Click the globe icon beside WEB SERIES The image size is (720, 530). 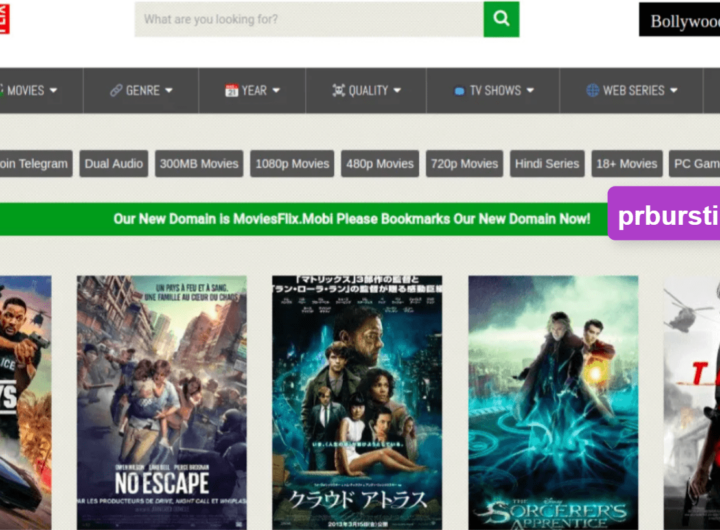click(592, 90)
